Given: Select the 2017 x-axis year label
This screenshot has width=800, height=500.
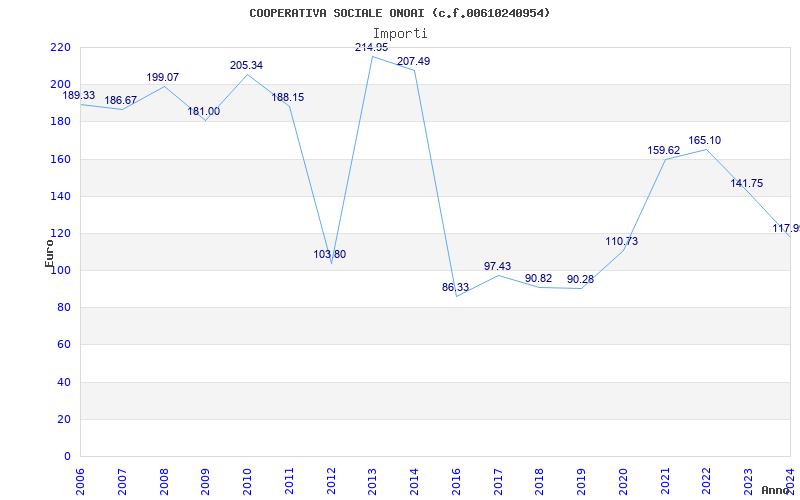Looking at the screenshot, I should click(498, 482).
